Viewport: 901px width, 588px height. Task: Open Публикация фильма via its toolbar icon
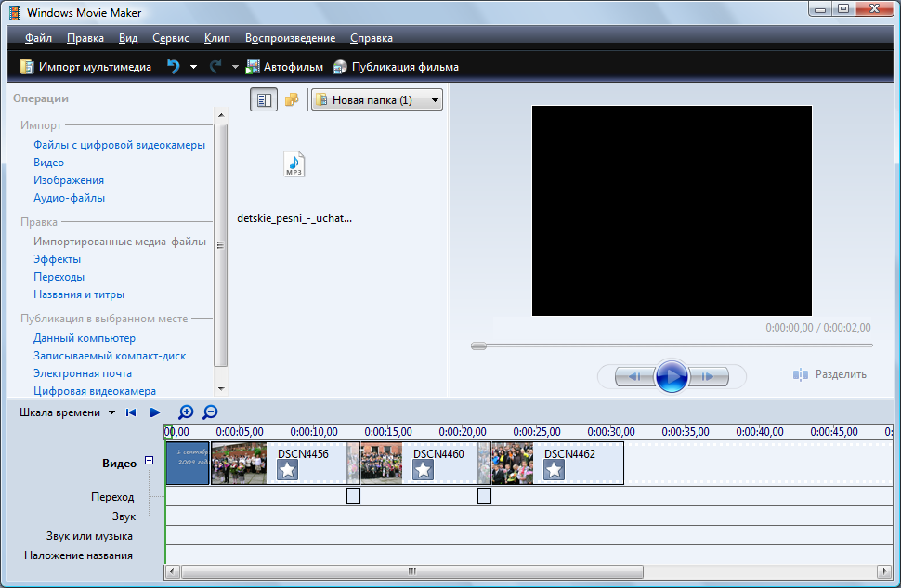pos(339,66)
